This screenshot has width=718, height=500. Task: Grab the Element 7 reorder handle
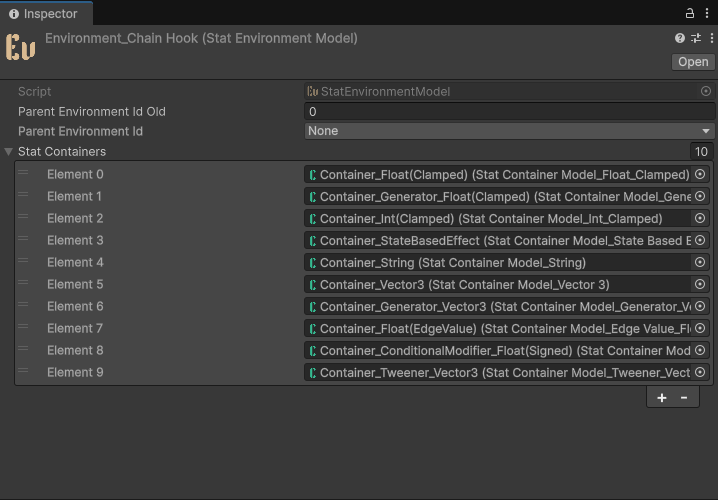tap(23, 326)
